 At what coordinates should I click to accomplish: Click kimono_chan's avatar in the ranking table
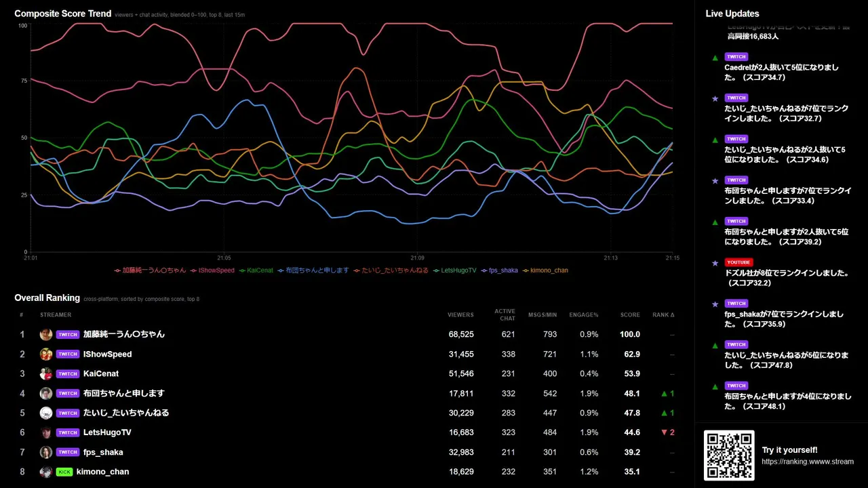(x=46, y=472)
